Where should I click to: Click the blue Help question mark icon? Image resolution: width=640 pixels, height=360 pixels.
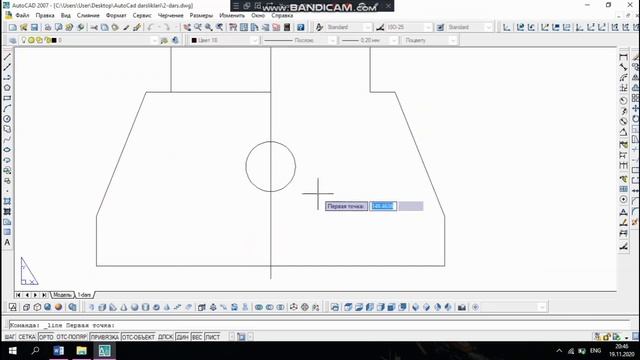click(300, 27)
